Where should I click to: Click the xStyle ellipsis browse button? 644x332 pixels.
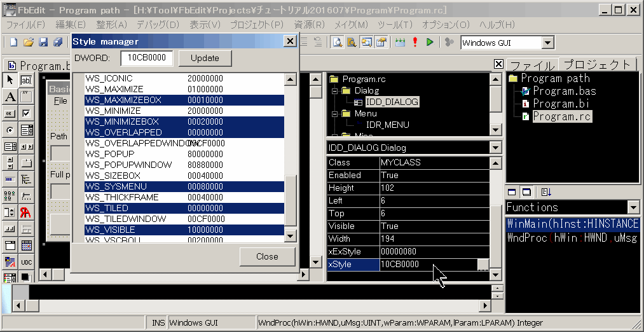tap(483, 265)
